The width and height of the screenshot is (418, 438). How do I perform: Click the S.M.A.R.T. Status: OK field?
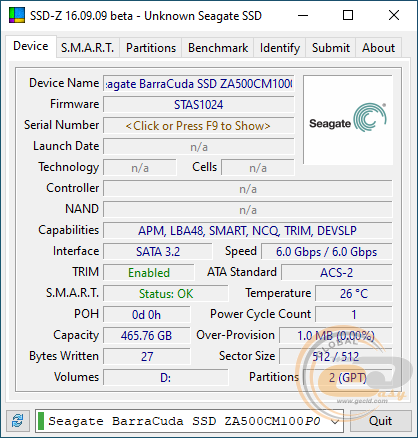(x=166, y=294)
